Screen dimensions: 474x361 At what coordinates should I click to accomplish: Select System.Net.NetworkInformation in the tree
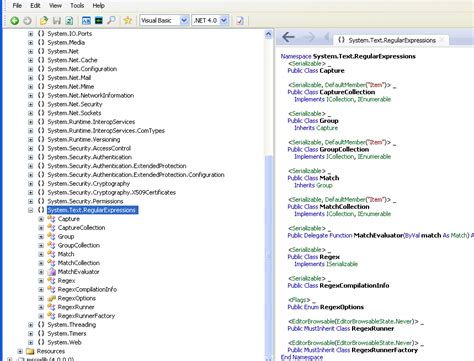coord(91,95)
